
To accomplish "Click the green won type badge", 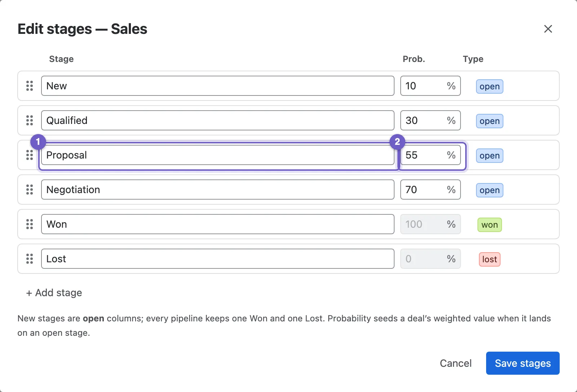I will [x=489, y=225].
